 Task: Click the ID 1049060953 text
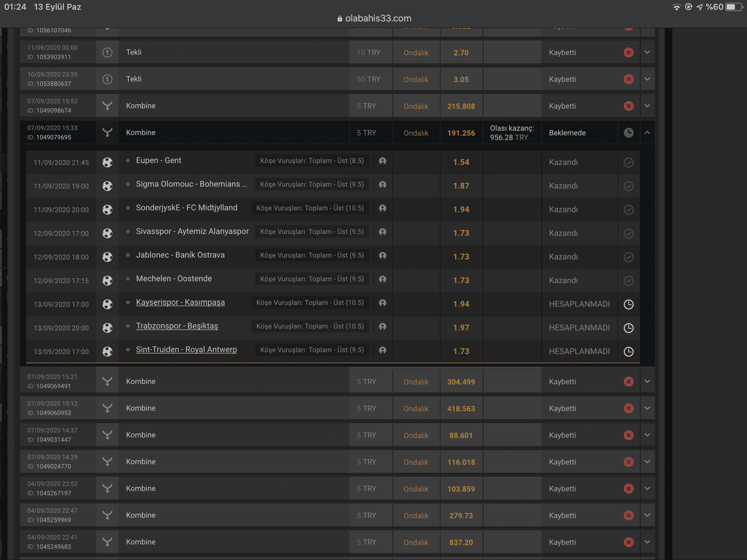49,413
